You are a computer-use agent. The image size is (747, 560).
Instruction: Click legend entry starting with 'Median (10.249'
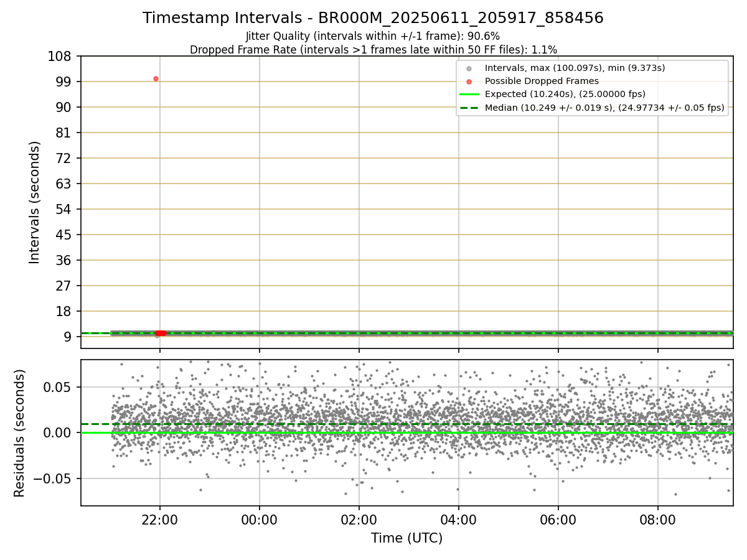(x=604, y=108)
